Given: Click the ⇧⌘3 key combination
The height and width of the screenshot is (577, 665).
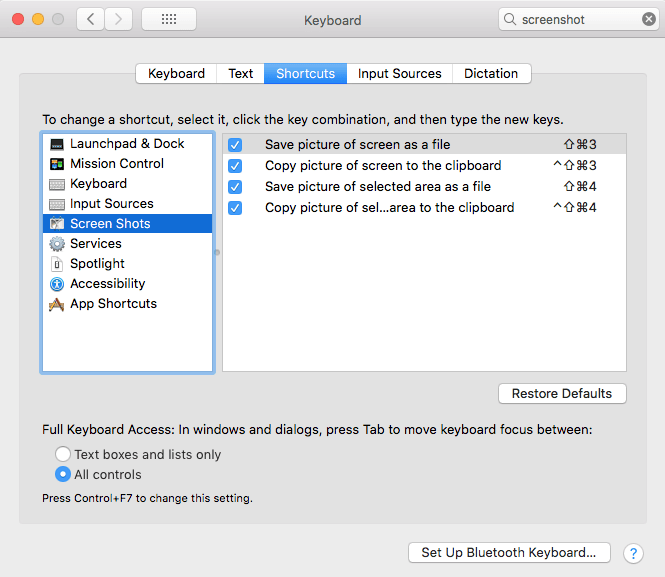Looking at the screenshot, I should (x=580, y=145).
